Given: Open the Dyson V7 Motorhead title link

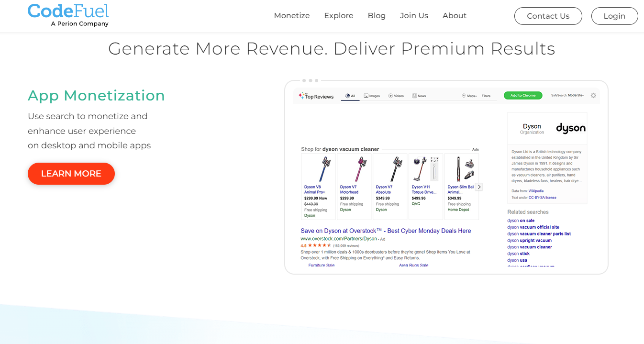Looking at the screenshot, I should (349, 189).
